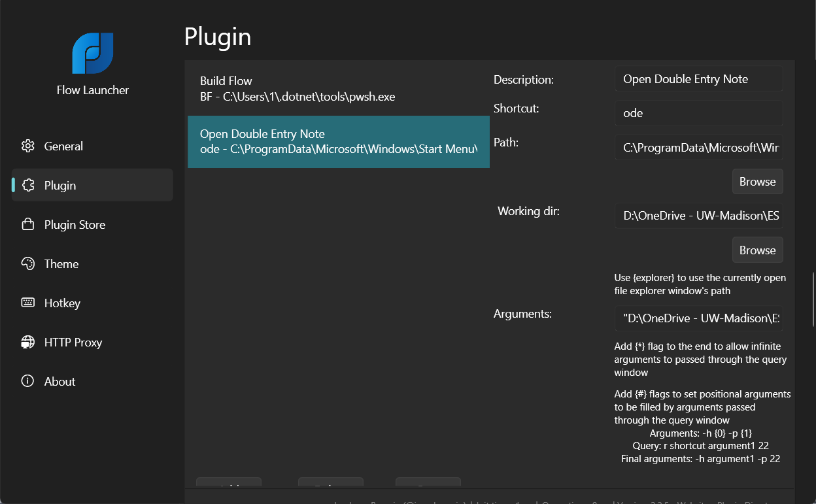Open the Theme section
Screen dimensions: 816x504
92,263
